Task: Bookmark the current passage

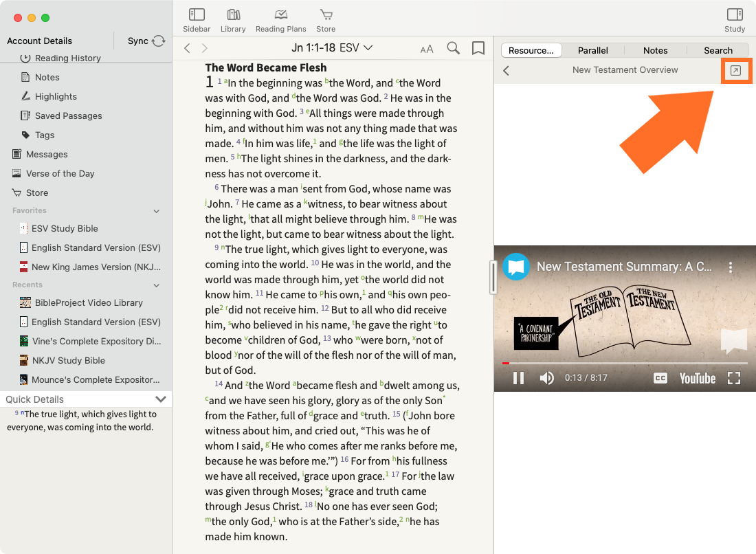Action: pos(478,48)
